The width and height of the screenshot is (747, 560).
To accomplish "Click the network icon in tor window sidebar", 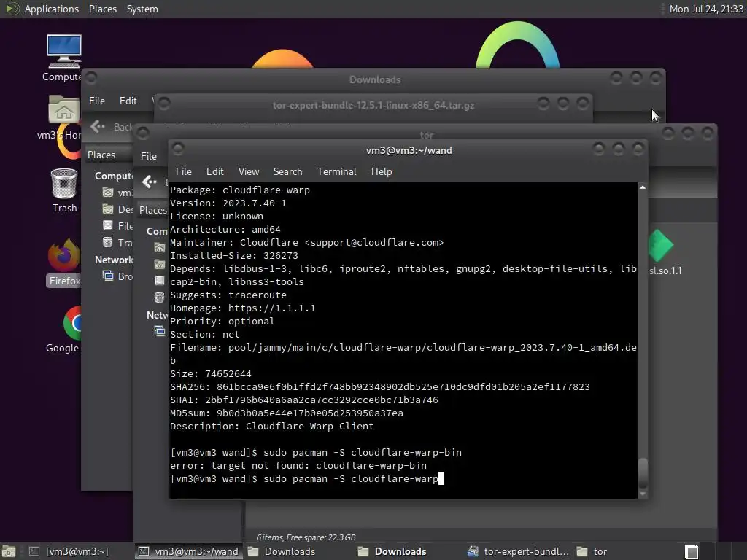I will point(160,330).
